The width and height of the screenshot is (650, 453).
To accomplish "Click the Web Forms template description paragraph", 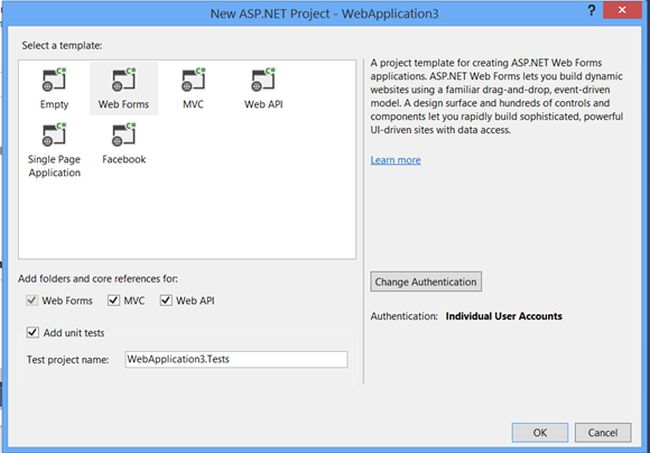I will (x=497, y=96).
